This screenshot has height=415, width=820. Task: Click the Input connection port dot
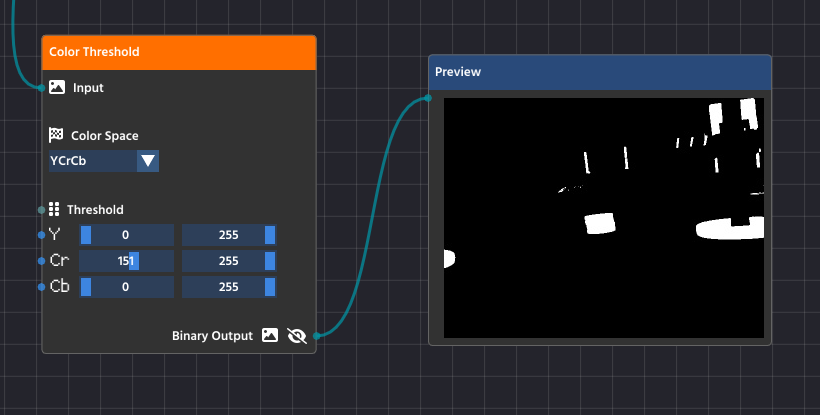click(x=42, y=88)
